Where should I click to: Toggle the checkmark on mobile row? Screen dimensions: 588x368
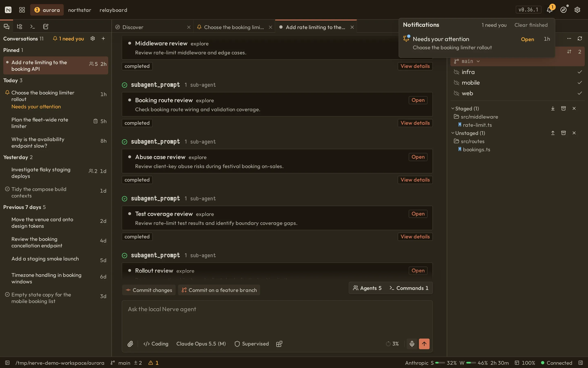pos(580,83)
